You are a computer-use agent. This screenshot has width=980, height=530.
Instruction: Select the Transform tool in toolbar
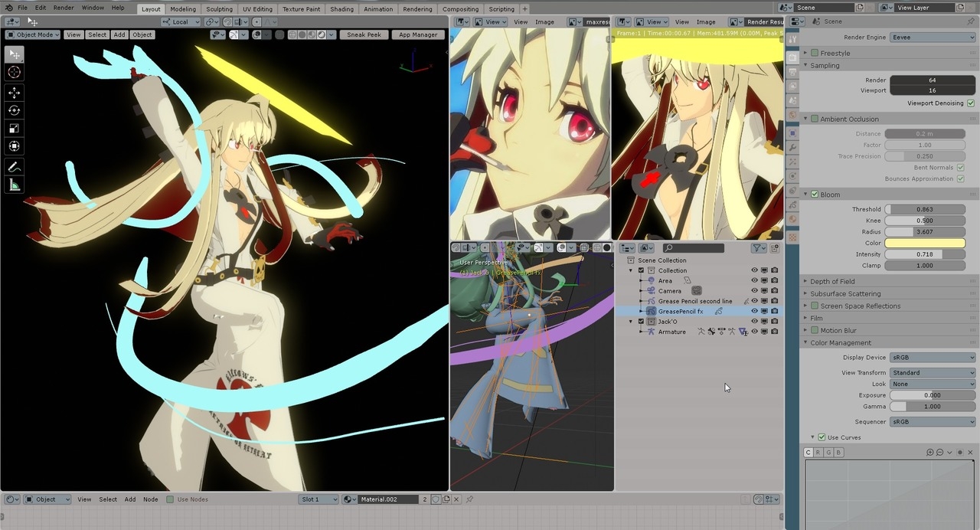14,146
